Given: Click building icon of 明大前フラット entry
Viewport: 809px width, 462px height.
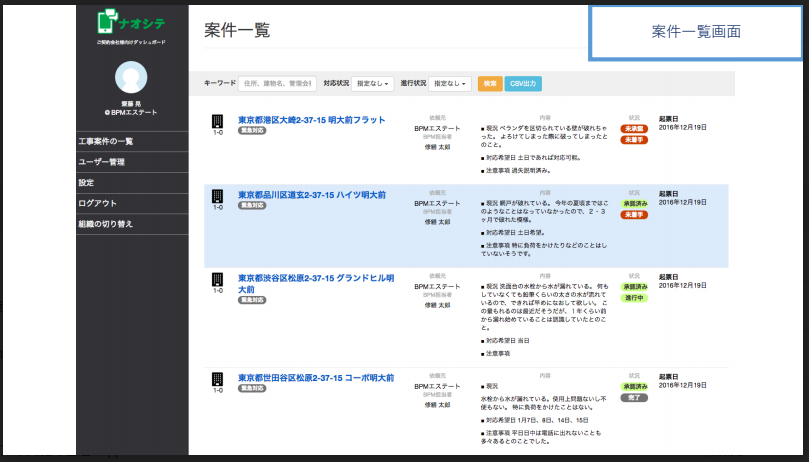Looking at the screenshot, I should click(218, 122).
